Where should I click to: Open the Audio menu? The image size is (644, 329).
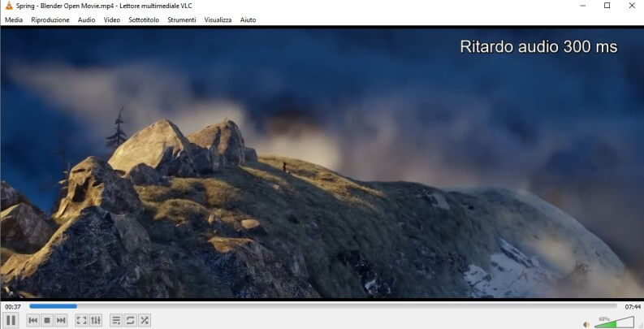point(86,19)
